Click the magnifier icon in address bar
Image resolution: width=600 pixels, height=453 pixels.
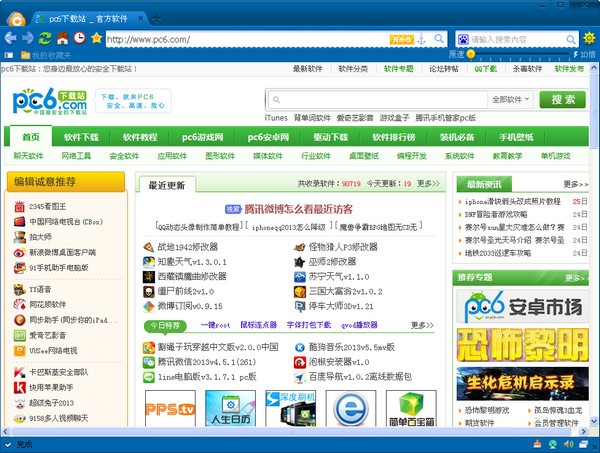click(439, 39)
